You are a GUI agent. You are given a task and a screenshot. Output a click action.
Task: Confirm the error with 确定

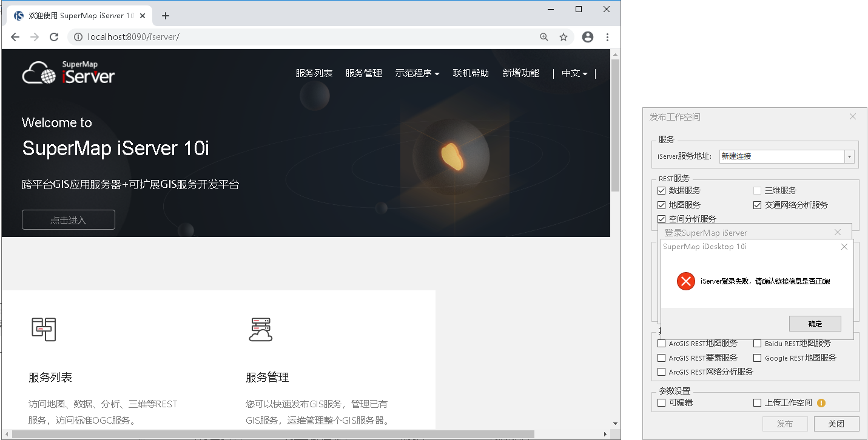click(x=815, y=324)
